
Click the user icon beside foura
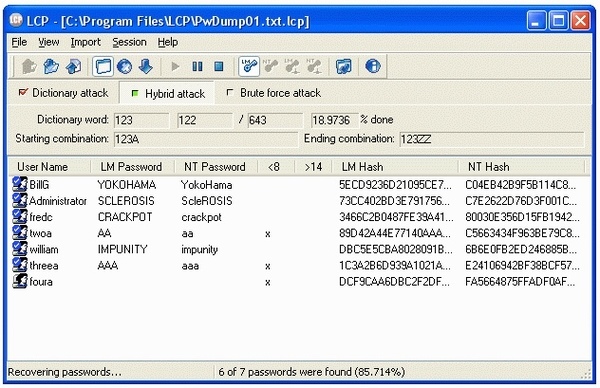20,281
